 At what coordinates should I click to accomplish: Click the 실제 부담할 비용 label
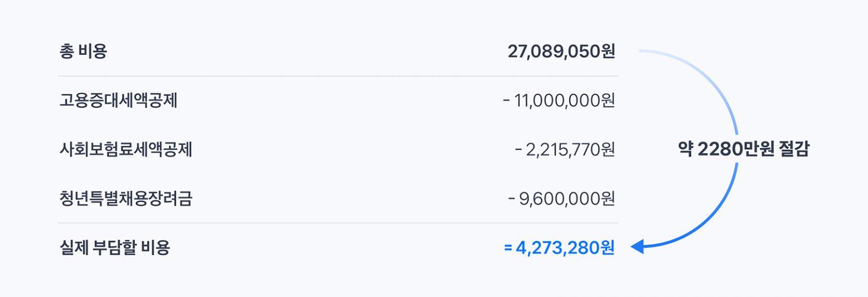(x=115, y=248)
